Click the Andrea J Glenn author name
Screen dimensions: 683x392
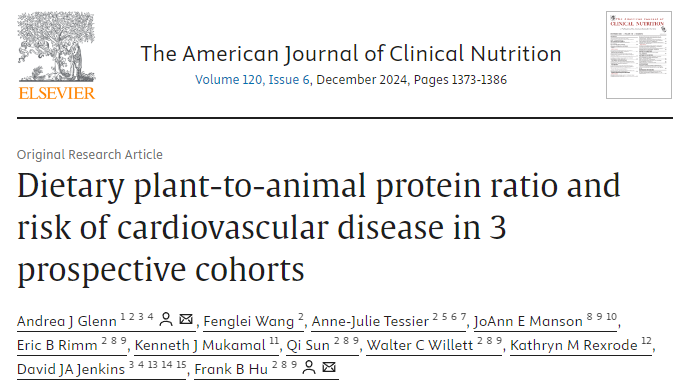pos(67,321)
